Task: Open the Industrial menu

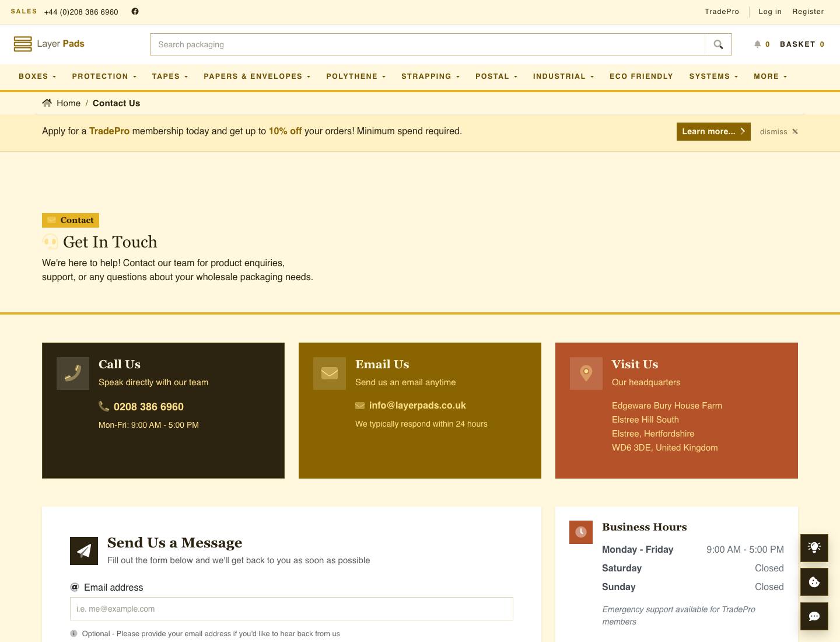Action: tap(563, 76)
